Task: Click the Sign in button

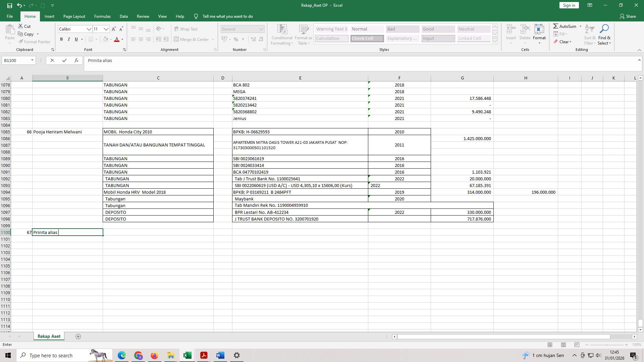Action: pyautogui.click(x=569, y=5)
